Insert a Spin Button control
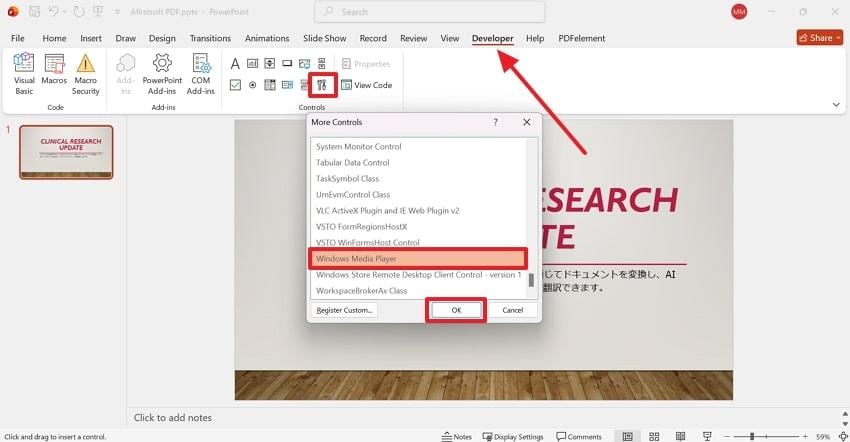The image size is (850, 442). click(x=269, y=63)
